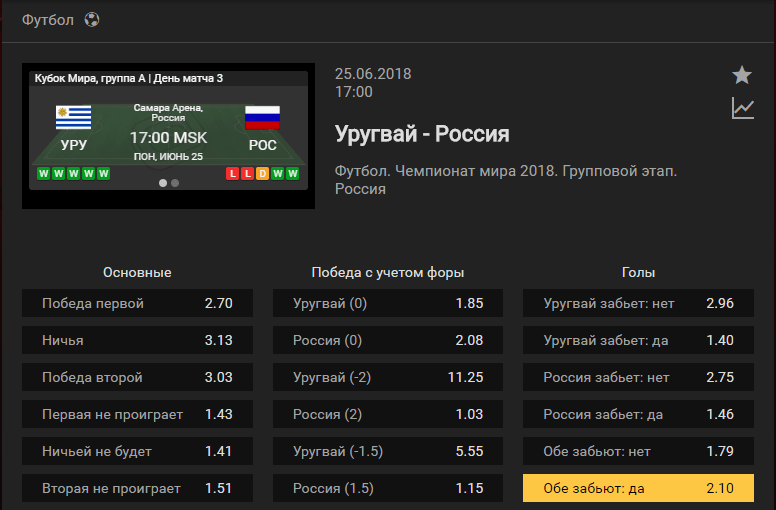Image resolution: width=776 pixels, height=510 pixels.
Task: Bet on Победа первой at 2.70
Action: pos(138,303)
